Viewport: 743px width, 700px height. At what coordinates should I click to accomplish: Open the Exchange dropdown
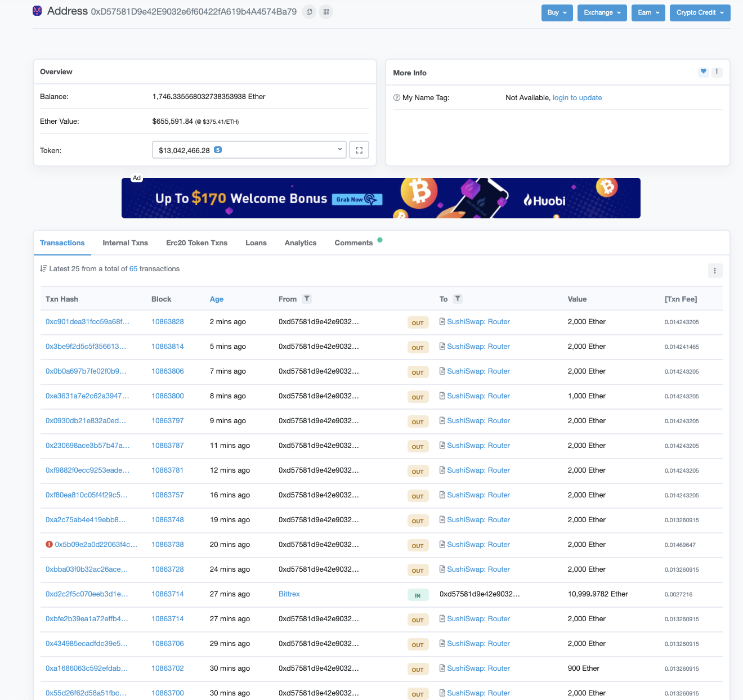point(602,13)
